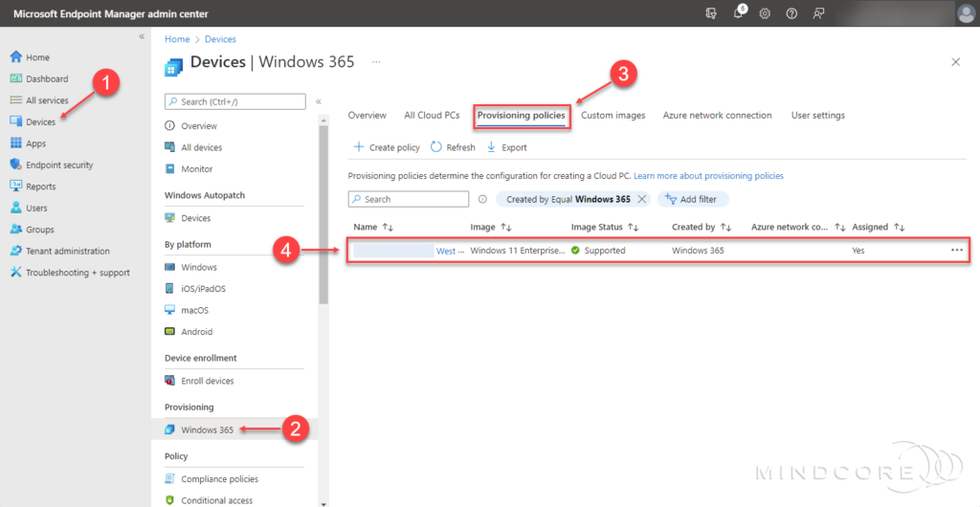Open Troubleshooting + support wrench icon

pos(16,273)
